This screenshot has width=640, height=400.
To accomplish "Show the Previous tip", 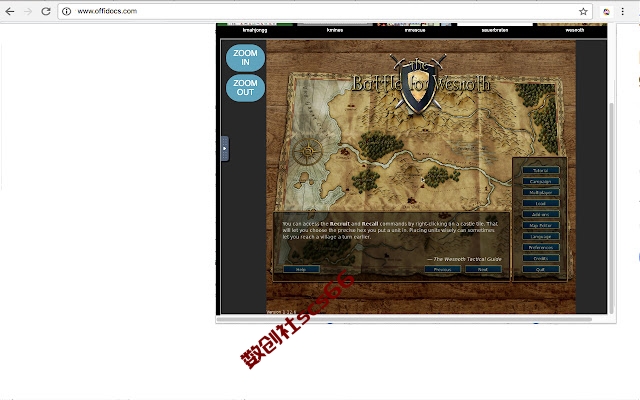I will pyautogui.click(x=442, y=269).
